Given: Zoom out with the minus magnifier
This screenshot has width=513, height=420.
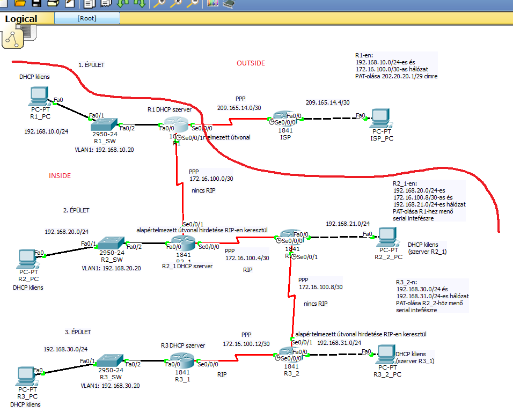Looking at the screenshot, I should click(193, 3).
